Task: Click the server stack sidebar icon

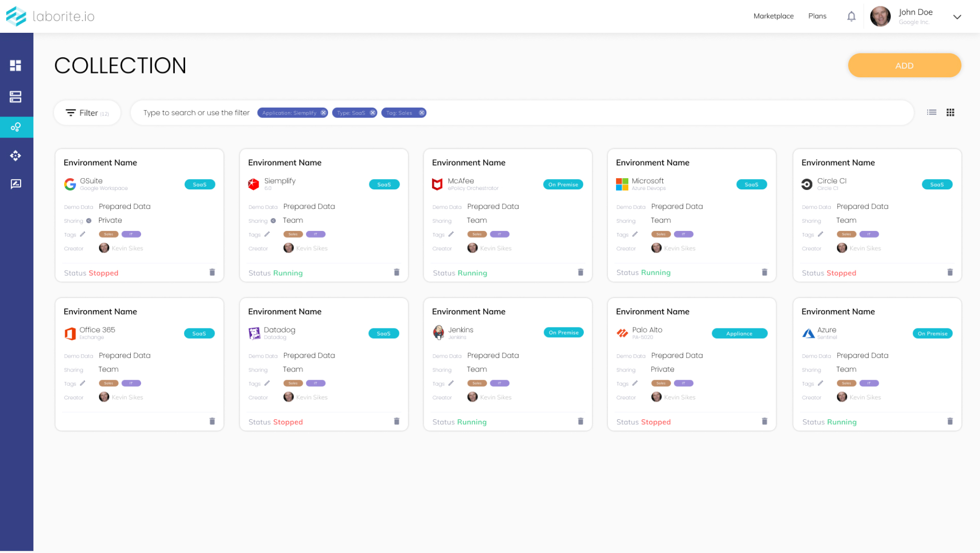Action: pos(16,97)
